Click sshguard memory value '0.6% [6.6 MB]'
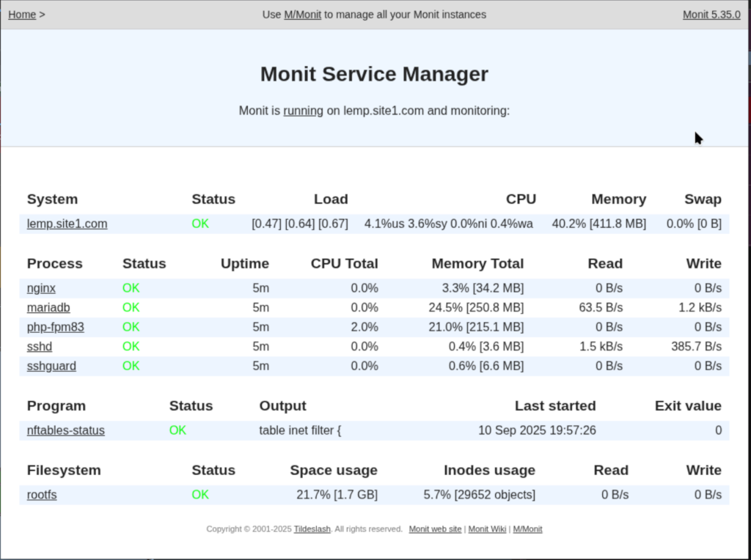This screenshot has height=560, width=751. pyautogui.click(x=486, y=366)
